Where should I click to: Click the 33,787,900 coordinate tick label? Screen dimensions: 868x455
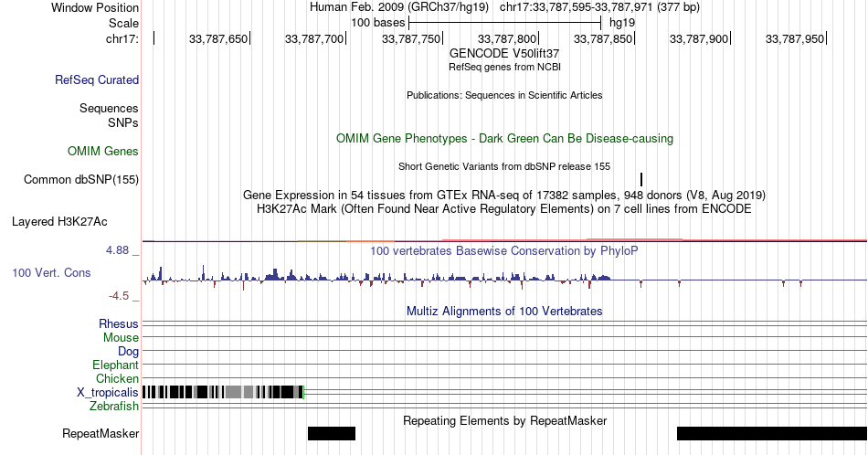point(699,38)
